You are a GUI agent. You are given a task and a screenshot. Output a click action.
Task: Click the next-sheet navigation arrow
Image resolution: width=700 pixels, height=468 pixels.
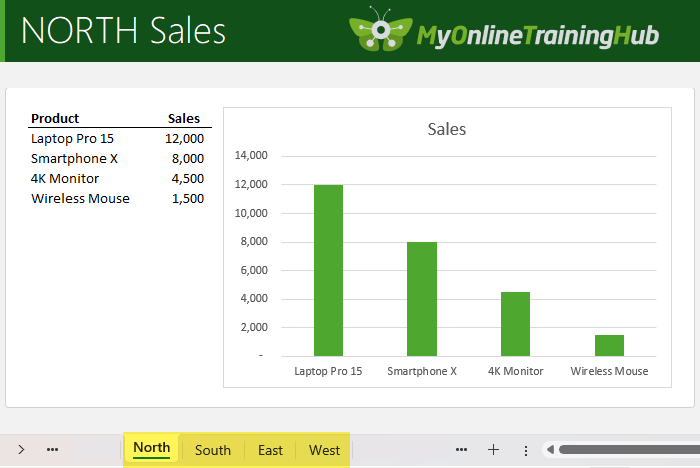coord(21,449)
